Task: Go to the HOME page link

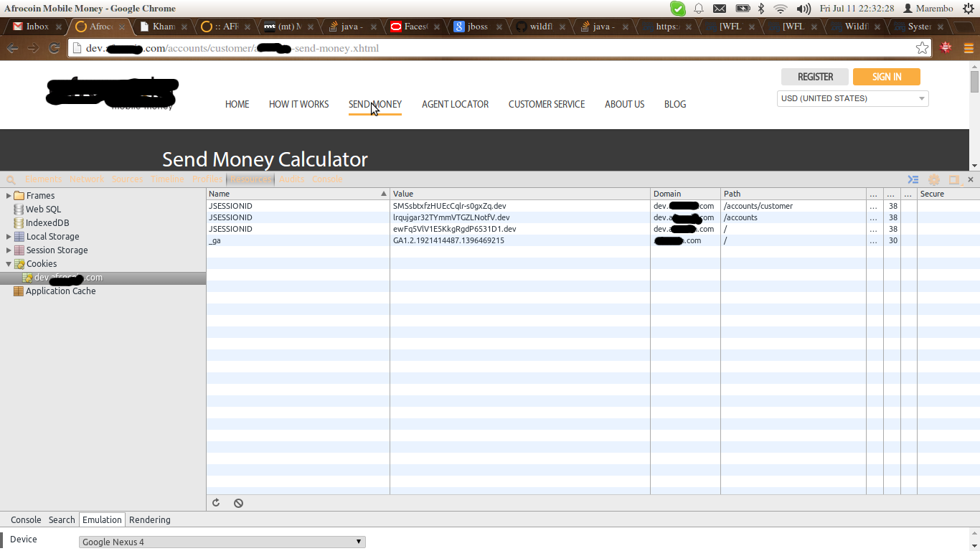Action: pyautogui.click(x=237, y=104)
